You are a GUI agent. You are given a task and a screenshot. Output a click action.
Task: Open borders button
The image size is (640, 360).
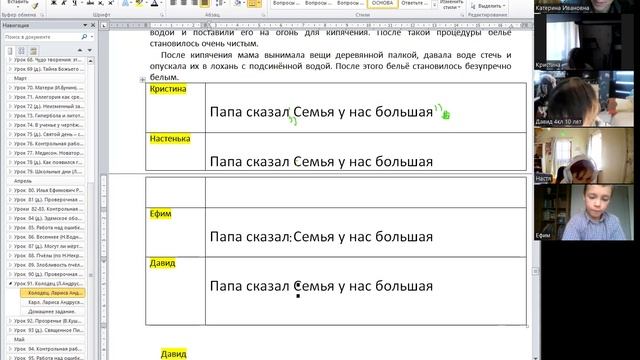(254, 3)
